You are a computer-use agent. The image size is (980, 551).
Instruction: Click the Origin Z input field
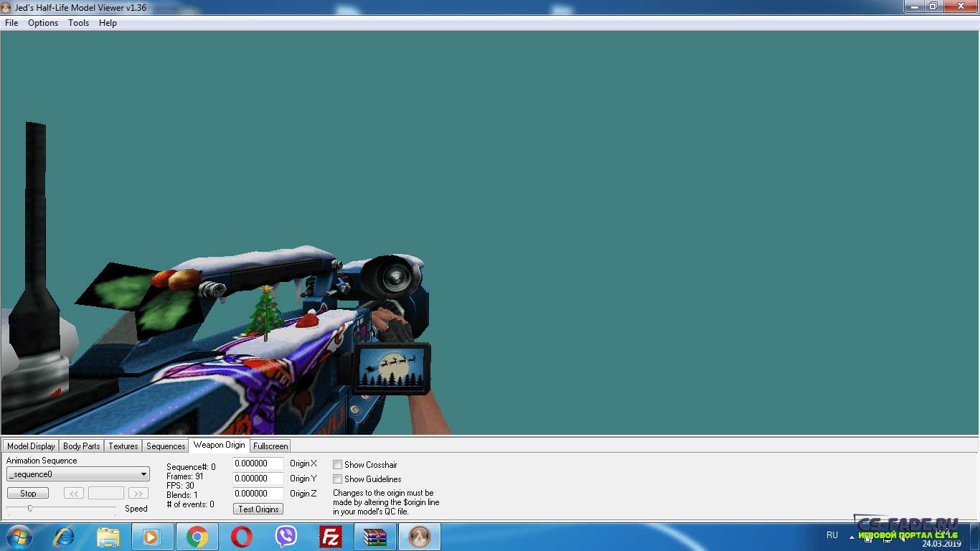point(258,494)
